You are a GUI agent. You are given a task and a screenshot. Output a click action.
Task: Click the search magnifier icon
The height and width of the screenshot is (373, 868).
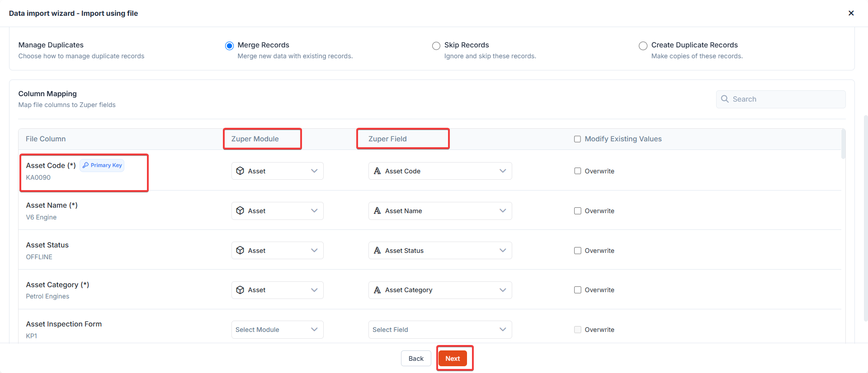click(x=725, y=99)
